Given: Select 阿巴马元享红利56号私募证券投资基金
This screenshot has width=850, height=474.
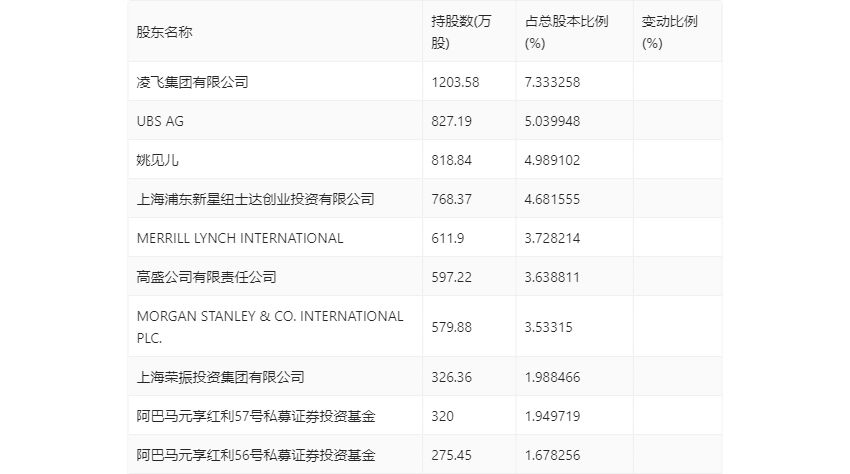Looking at the screenshot, I should pyautogui.click(x=256, y=455).
